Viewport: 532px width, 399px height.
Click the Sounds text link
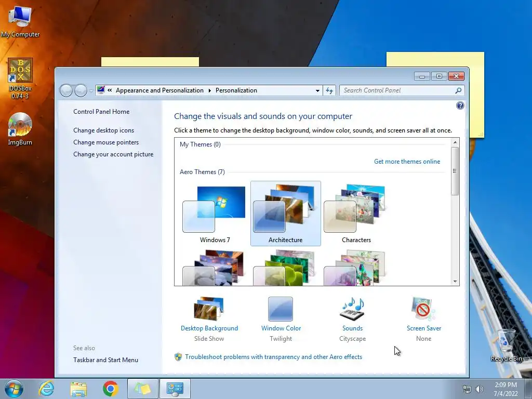point(353,328)
